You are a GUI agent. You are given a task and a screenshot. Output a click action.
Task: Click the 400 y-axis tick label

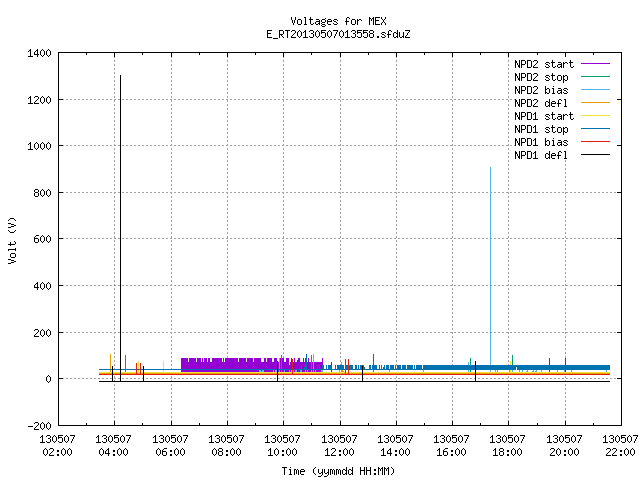click(42, 286)
